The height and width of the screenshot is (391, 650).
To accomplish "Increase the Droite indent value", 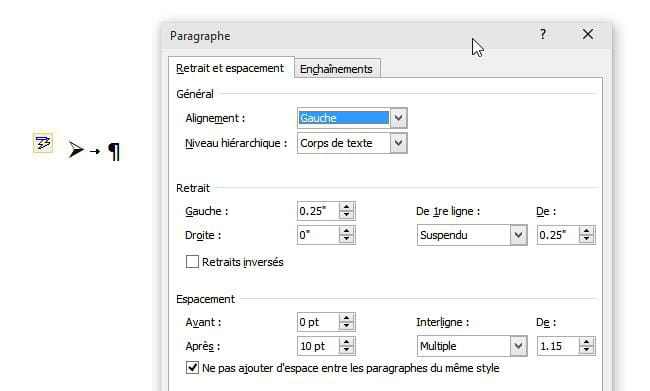I will tap(347, 231).
